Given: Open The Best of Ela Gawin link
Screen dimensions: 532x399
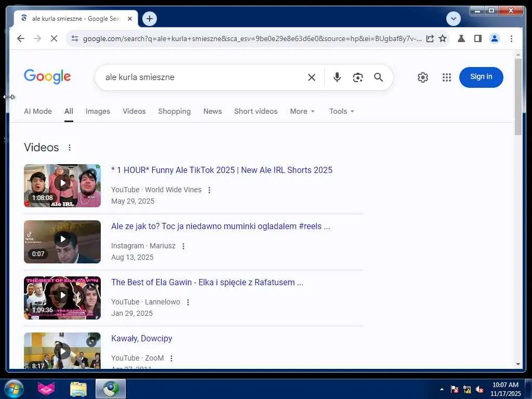Looking at the screenshot, I should (x=207, y=282).
